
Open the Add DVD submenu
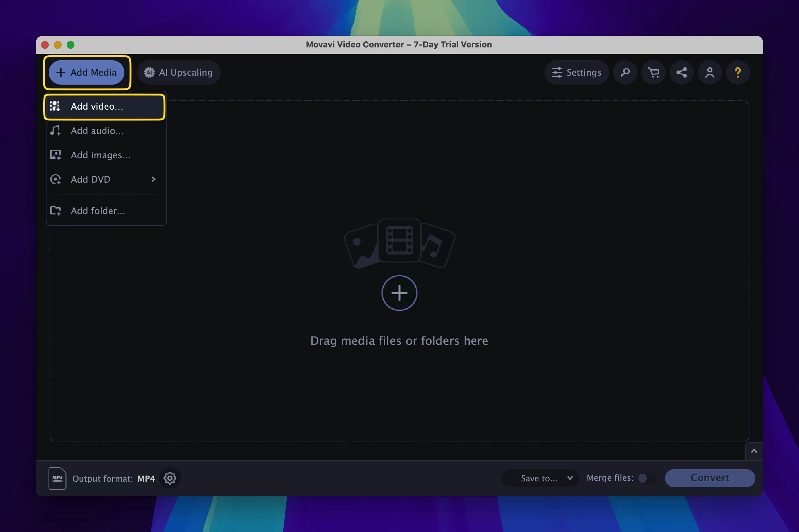[x=106, y=179]
